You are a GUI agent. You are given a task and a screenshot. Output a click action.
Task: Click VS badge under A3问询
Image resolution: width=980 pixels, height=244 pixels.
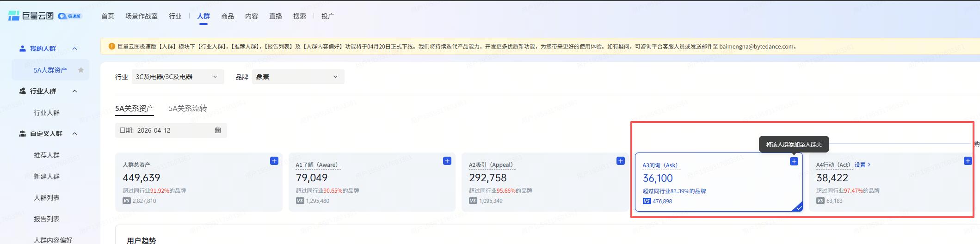(647, 201)
